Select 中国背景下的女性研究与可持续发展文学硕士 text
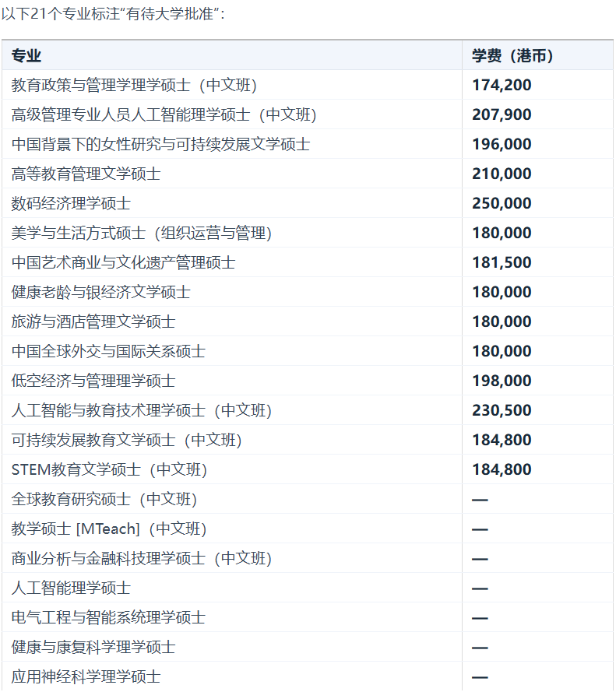This screenshot has height=692, width=616. pyautogui.click(x=160, y=144)
